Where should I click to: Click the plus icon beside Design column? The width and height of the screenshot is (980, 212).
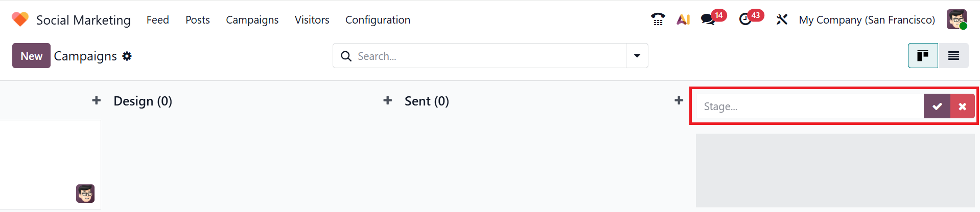click(x=97, y=100)
